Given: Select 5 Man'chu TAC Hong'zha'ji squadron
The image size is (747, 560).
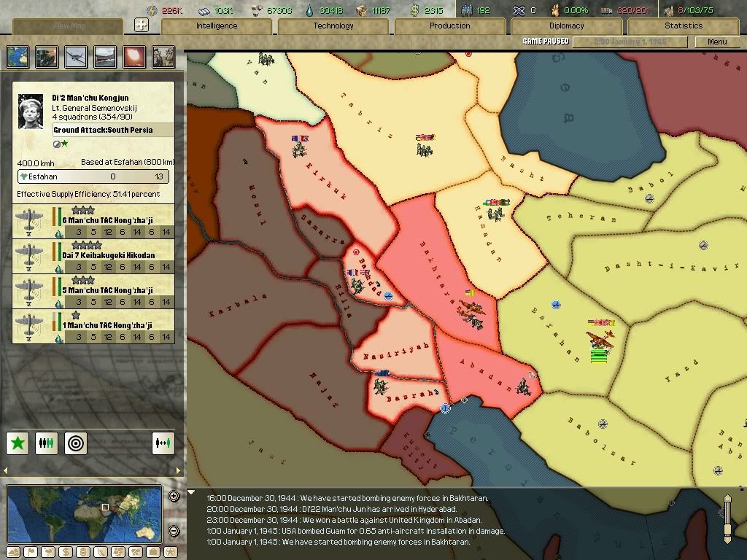Looking at the screenshot, I should point(93,292).
